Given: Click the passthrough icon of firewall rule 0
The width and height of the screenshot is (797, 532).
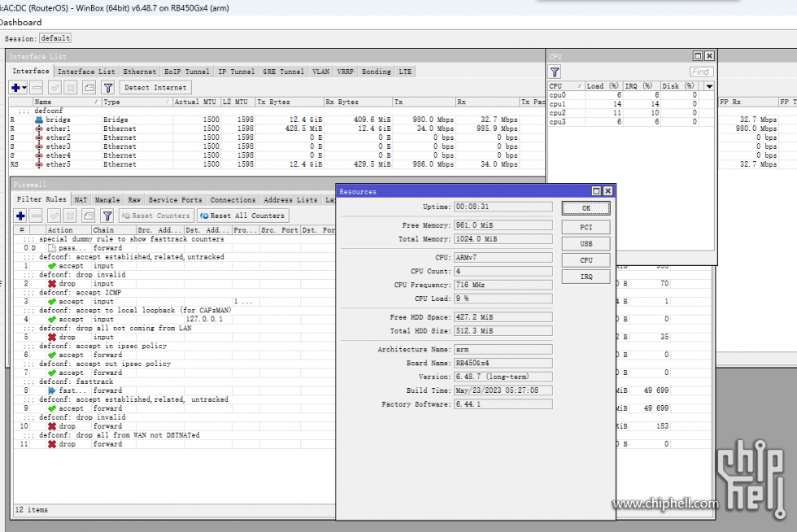Looking at the screenshot, I should 52,248.
